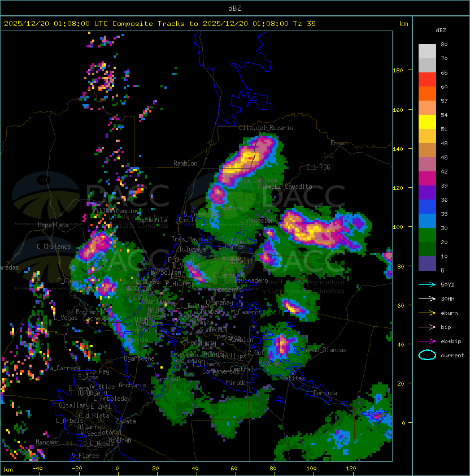
Task: Click the 'Anchoris' map label
Action: [x=132, y=385]
